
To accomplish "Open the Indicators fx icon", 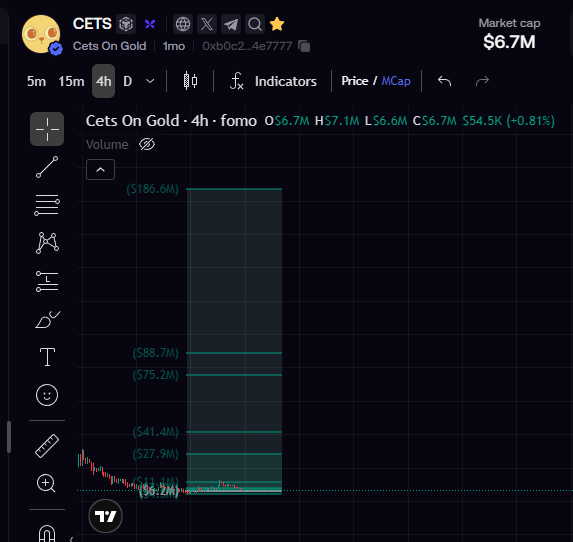I will coord(236,81).
